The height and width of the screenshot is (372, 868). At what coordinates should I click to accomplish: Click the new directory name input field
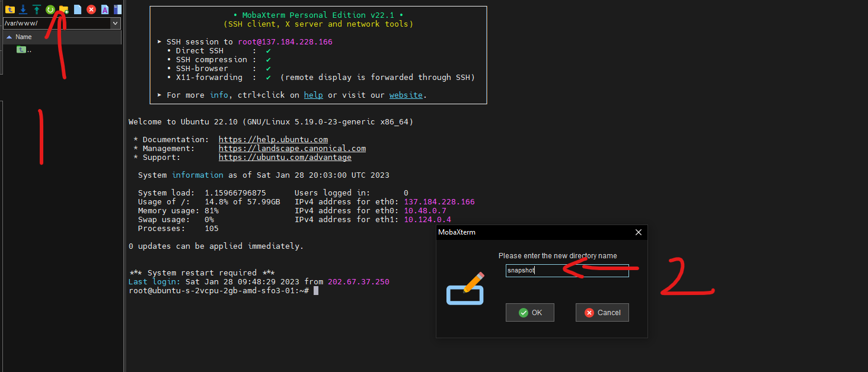pyautogui.click(x=567, y=271)
